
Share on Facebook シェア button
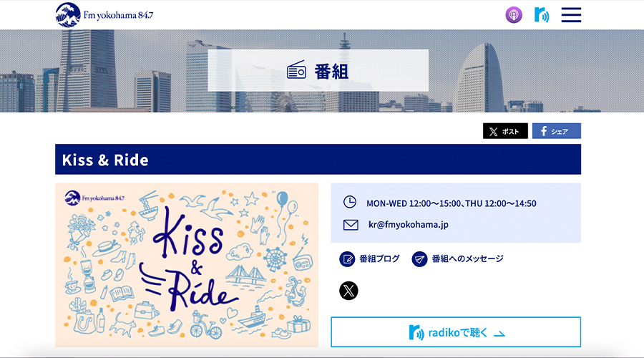click(x=557, y=131)
